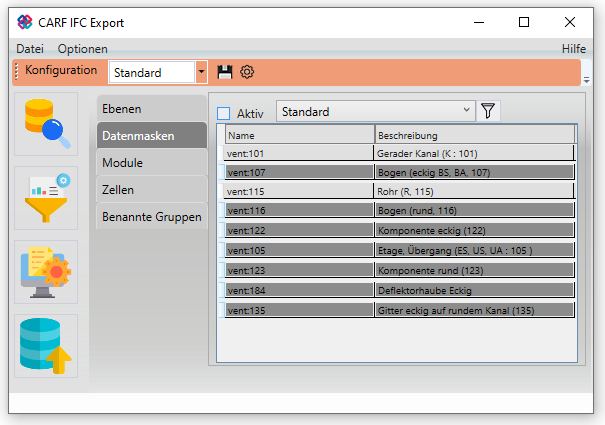Screen dimensions: 605x425
Task: Open the Hilfe menu
Action: [574, 49]
